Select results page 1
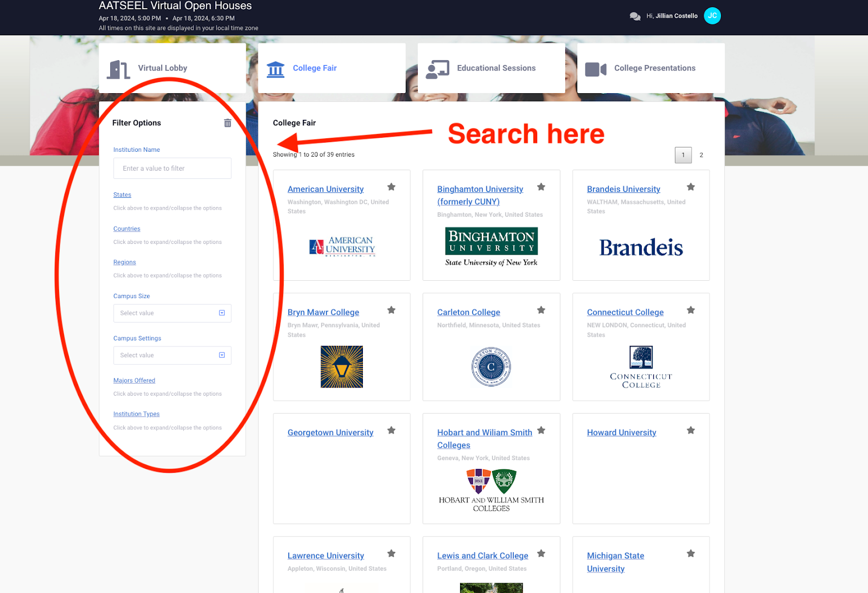Viewport: 868px width, 593px height. click(683, 155)
